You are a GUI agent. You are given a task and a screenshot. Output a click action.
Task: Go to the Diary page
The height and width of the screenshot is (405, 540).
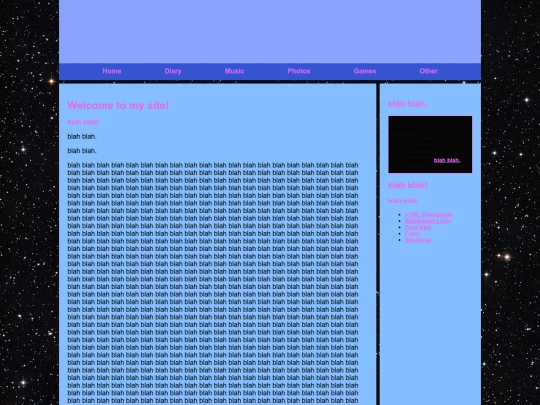[173, 71]
